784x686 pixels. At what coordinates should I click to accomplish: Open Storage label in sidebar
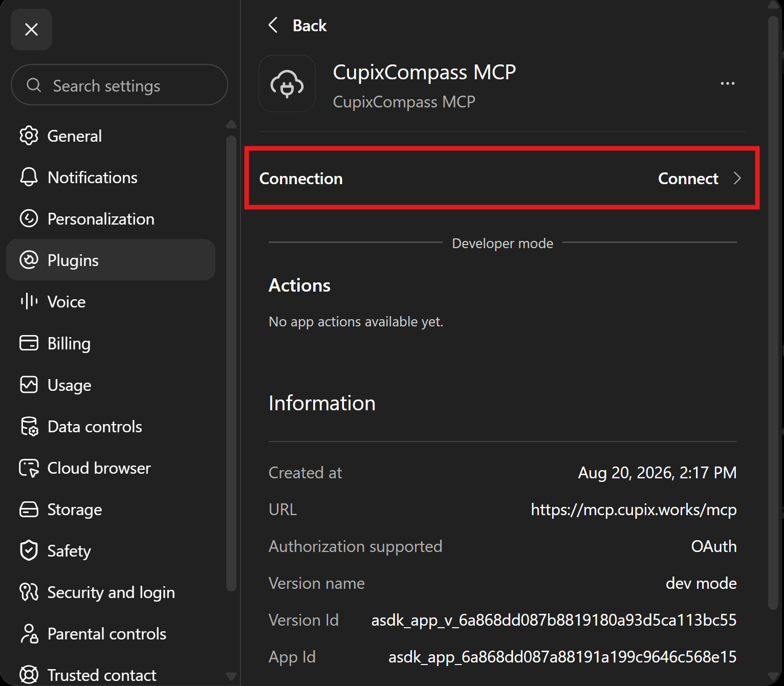pos(75,510)
